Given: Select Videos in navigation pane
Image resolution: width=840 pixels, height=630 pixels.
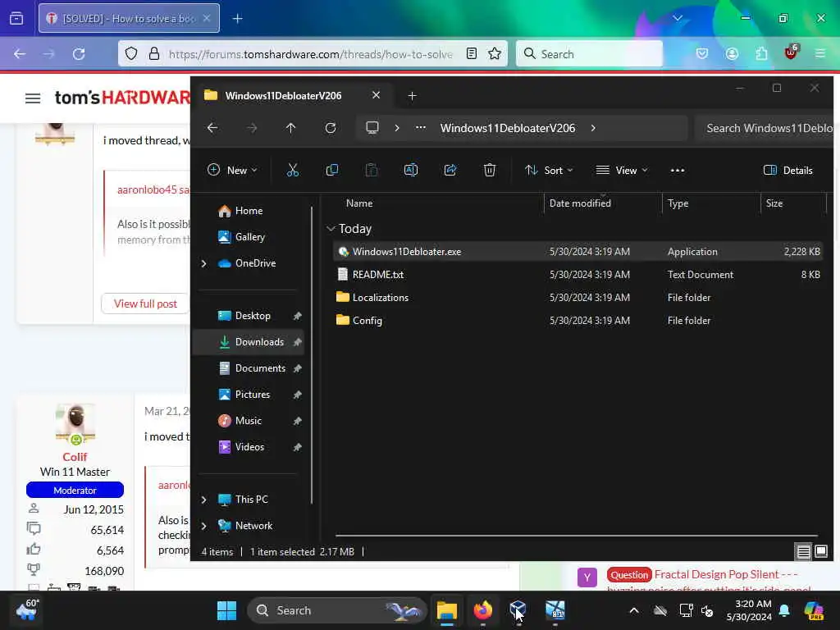Looking at the screenshot, I should (x=249, y=447).
